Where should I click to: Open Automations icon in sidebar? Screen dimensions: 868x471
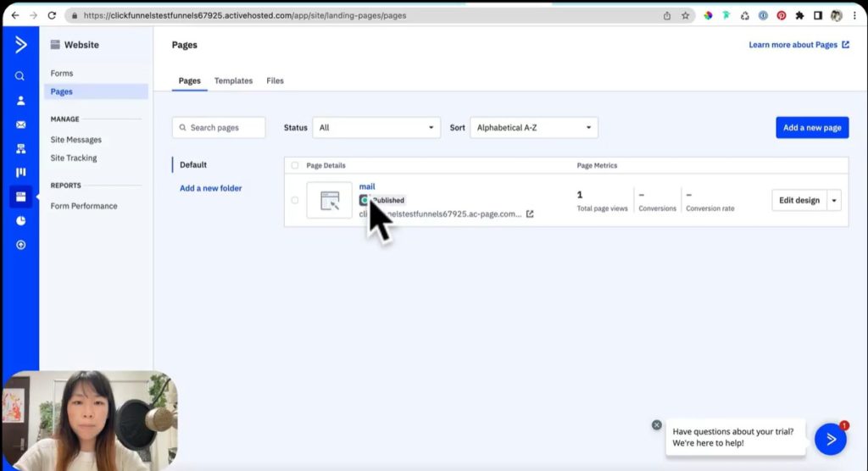click(20, 148)
